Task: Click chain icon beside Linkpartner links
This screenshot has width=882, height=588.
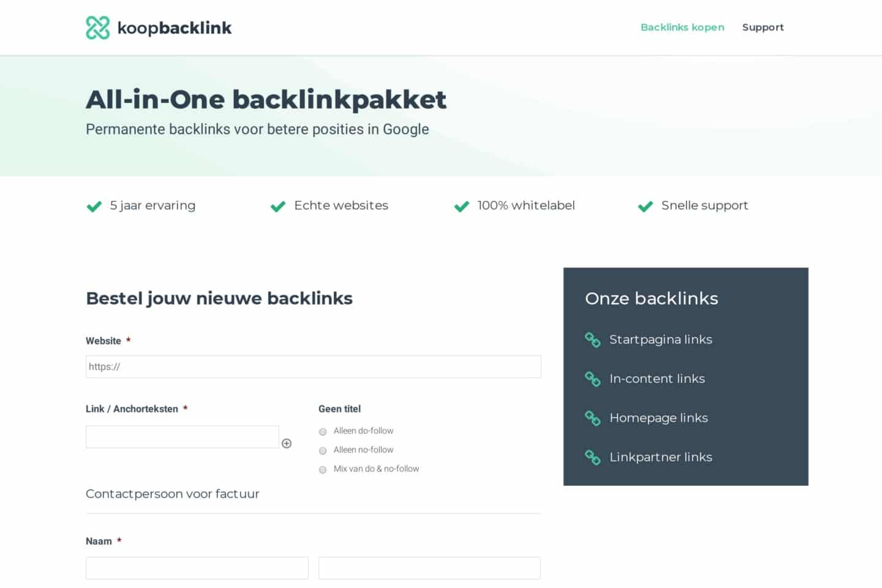Action: point(592,458)
